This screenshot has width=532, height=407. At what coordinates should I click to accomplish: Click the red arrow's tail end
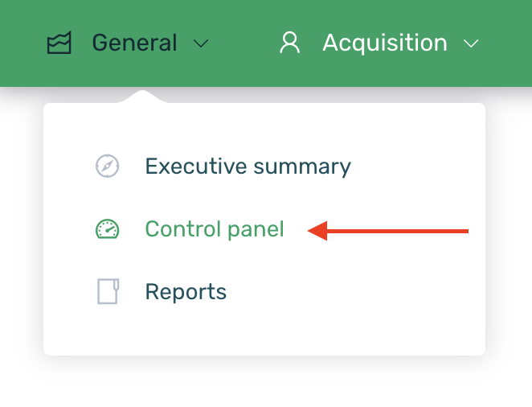pos(464,232)
